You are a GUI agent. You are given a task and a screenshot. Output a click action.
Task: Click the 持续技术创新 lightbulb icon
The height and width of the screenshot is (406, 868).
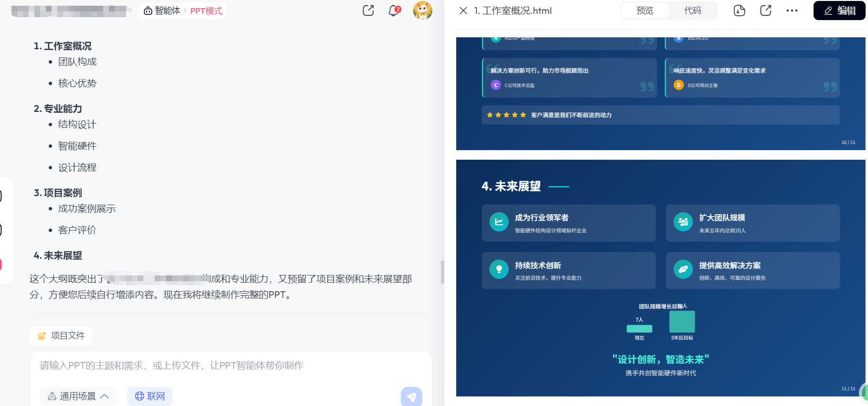click(x=499, y=269)
